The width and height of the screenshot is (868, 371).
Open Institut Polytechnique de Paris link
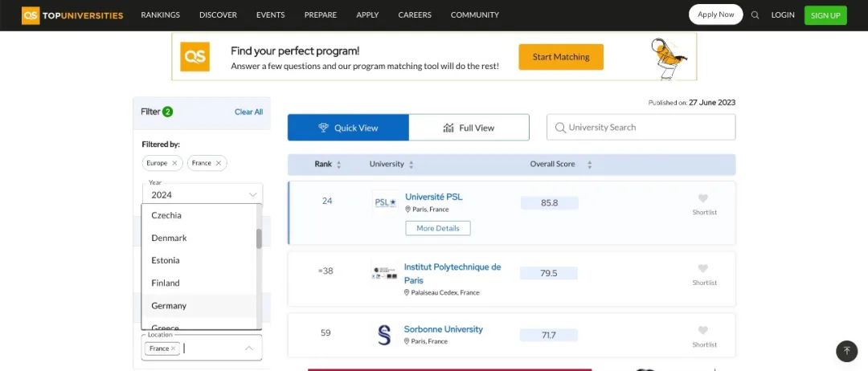[x=452, y=274]
